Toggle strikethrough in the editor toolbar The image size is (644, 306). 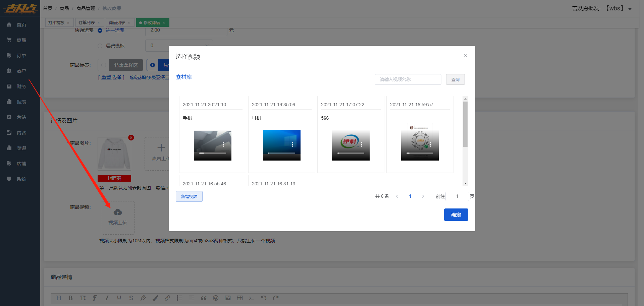point(131,298)
